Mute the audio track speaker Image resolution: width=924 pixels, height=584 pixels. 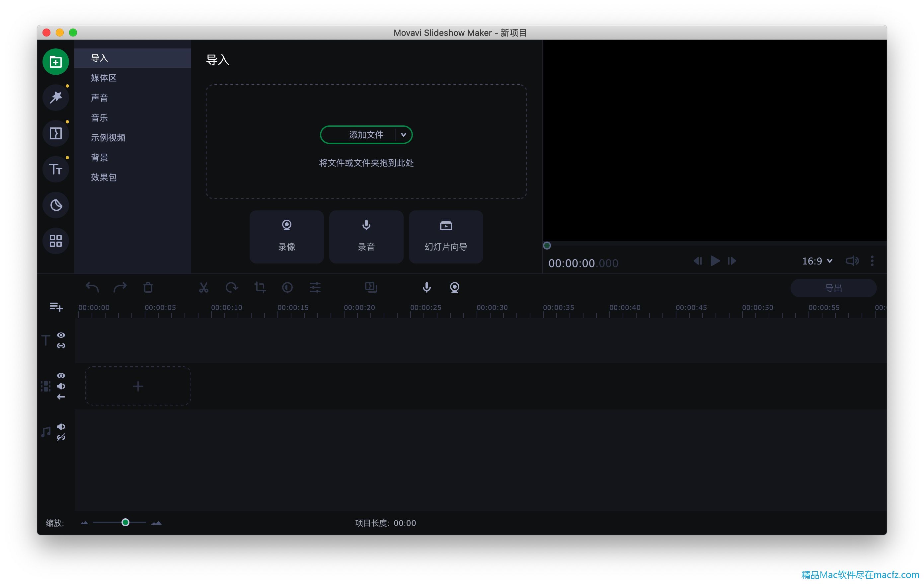(x=61, y=427)
